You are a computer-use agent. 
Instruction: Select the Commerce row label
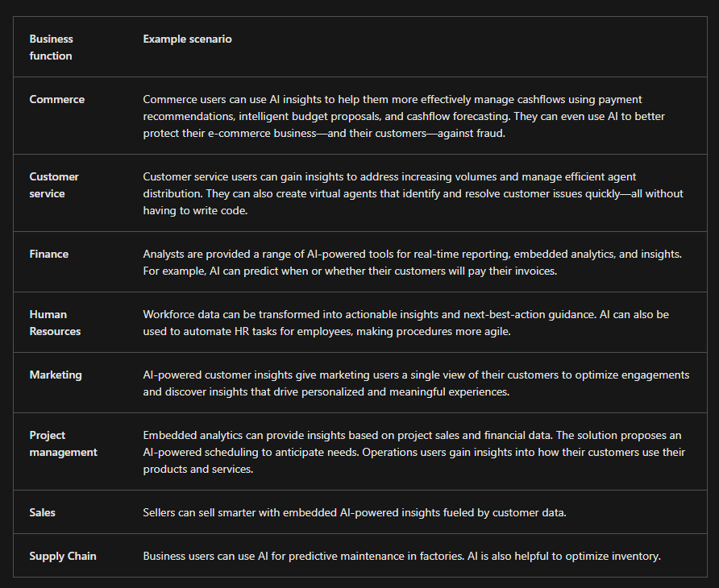click(56, 99)
